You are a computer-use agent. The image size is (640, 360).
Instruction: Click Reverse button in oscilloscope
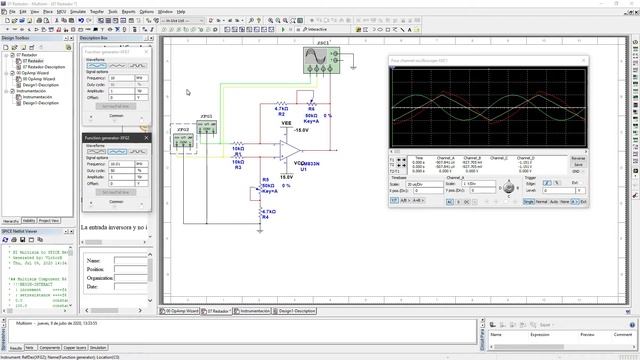578,158
